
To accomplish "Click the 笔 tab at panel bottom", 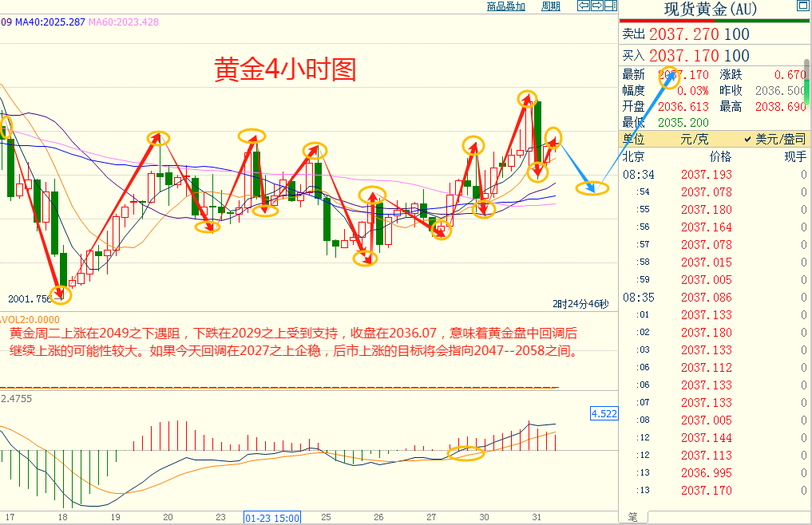I will [x=633, y=517].
